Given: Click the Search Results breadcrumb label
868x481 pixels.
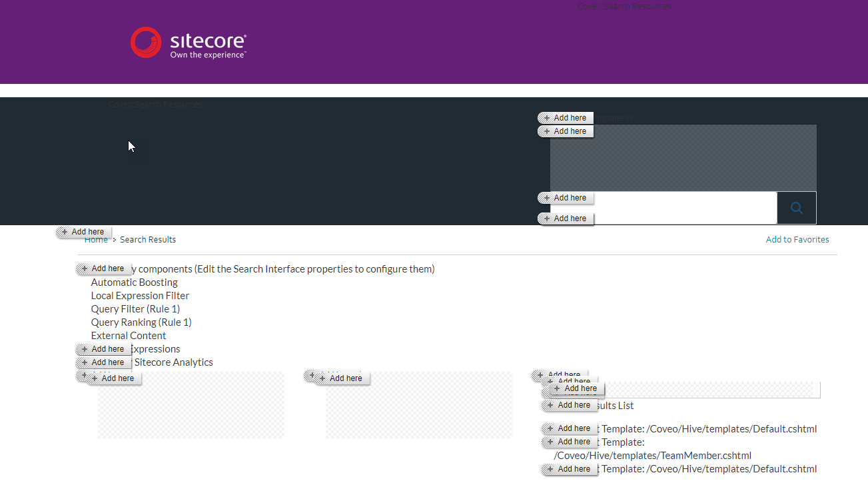Looking at the screenshot, I should [147, 239].
